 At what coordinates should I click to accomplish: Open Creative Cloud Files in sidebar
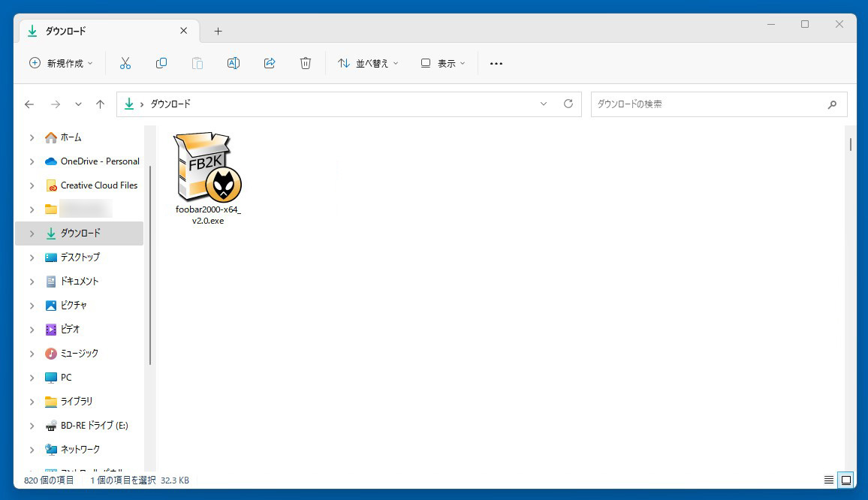[x=98, y=185]
